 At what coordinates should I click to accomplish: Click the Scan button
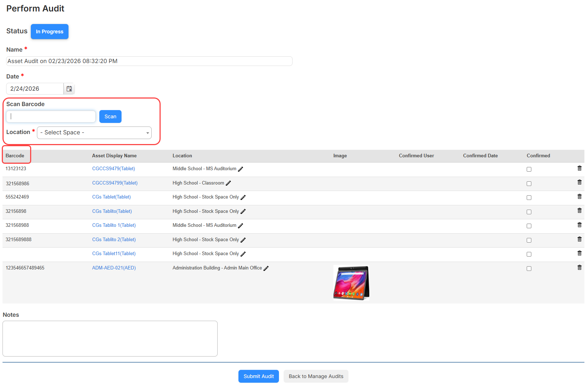point(110,116)
